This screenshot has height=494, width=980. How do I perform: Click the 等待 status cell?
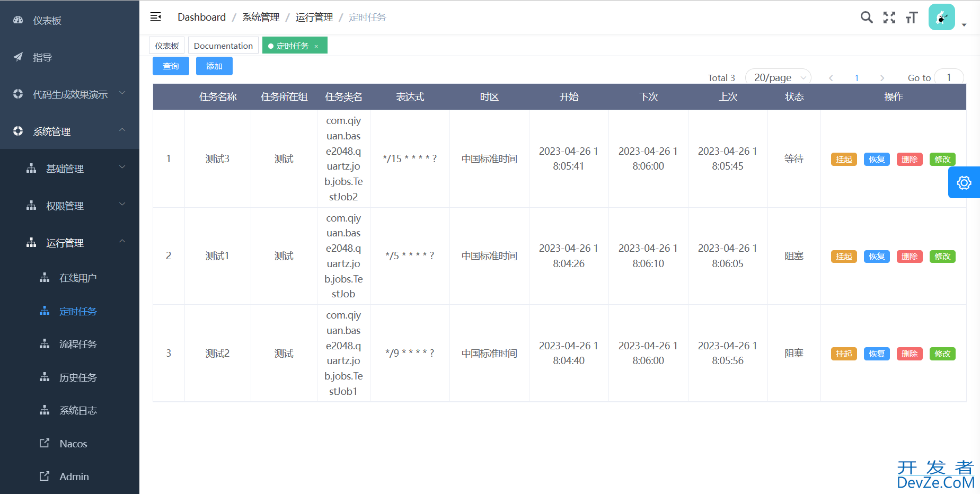(x=794, y=158)
